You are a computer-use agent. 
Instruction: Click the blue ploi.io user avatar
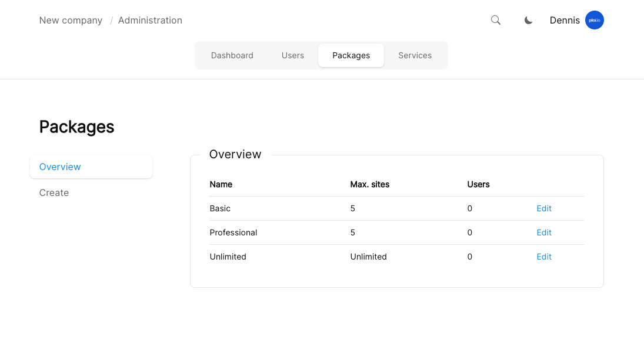pos(594,20)
